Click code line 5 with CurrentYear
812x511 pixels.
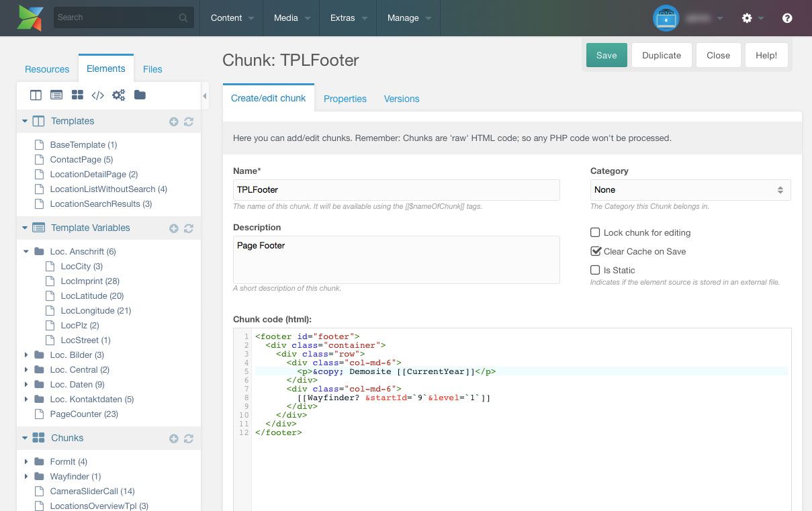click(521, 371)
